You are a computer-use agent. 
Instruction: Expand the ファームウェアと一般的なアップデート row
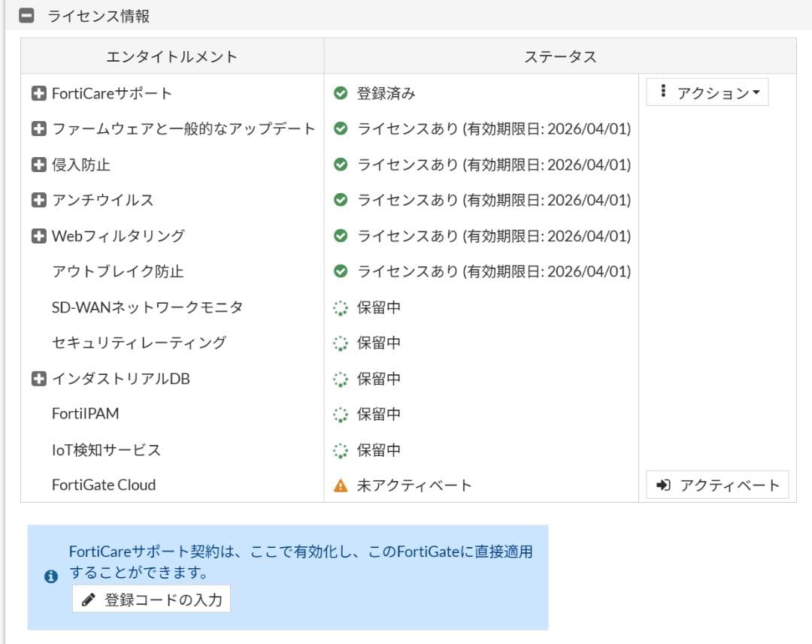[x=38, y=128]
